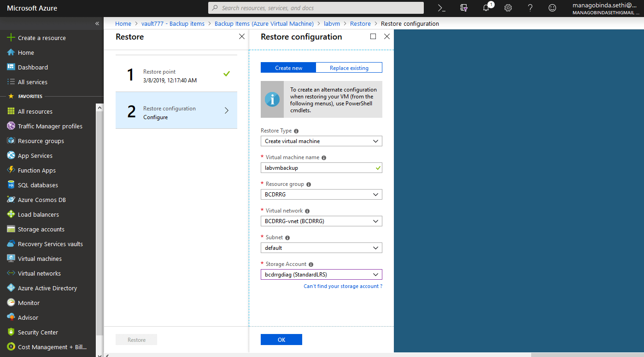Show info tooltip for Restore Type
The width and height of the screenshot is (644, 357).
[296, 131]
